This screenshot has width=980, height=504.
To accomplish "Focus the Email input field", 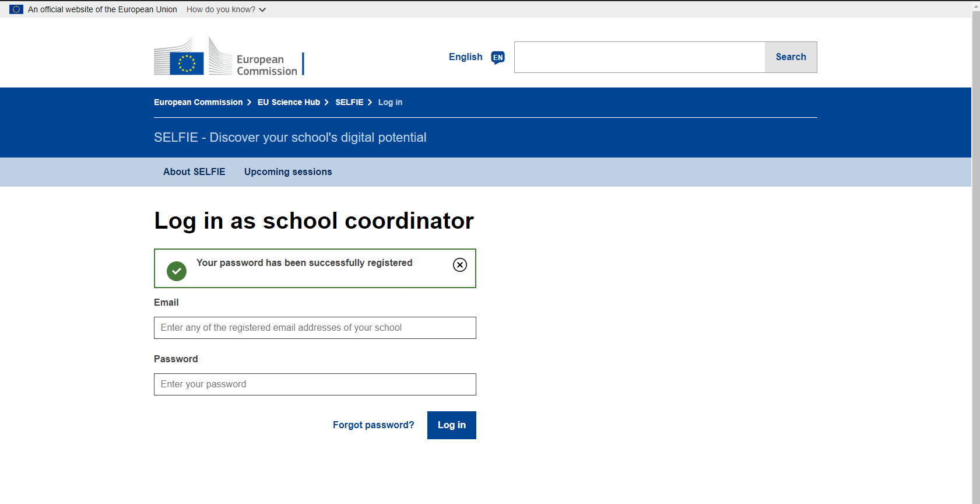I will point(315,328).
